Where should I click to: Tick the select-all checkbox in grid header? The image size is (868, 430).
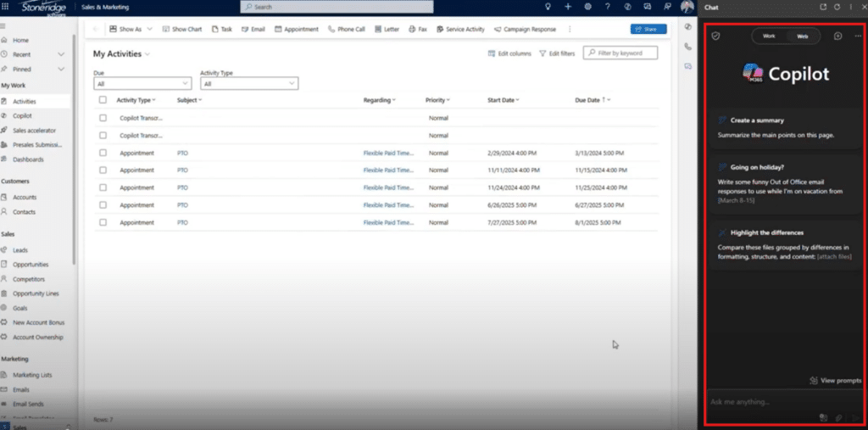[x=103, y=100]
